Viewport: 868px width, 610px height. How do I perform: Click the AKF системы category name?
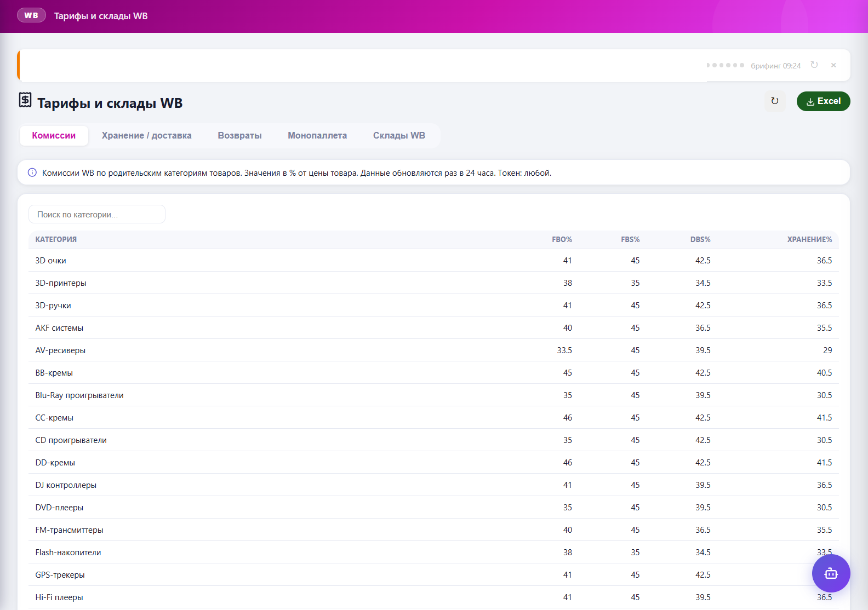pyautogui.click(x=59, y=328)
